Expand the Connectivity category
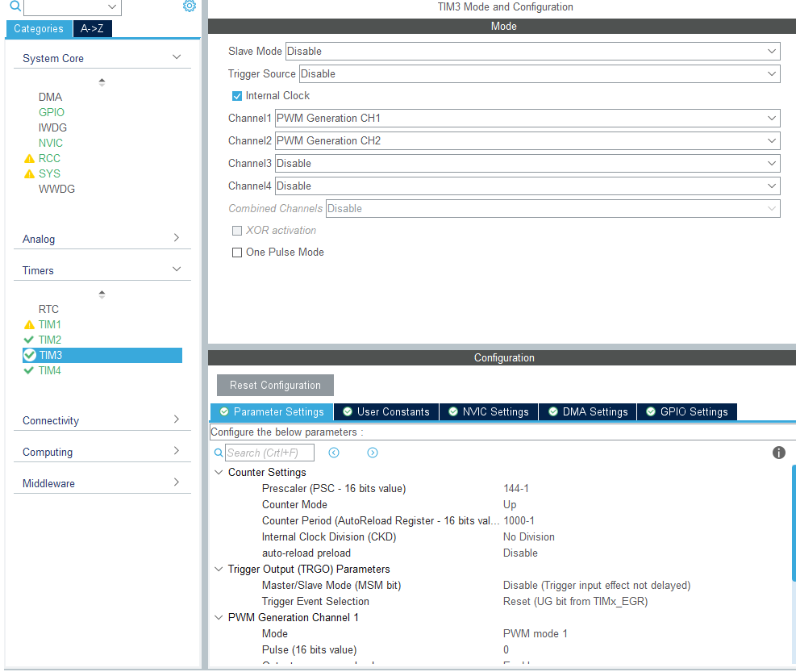 coord(102,420)
